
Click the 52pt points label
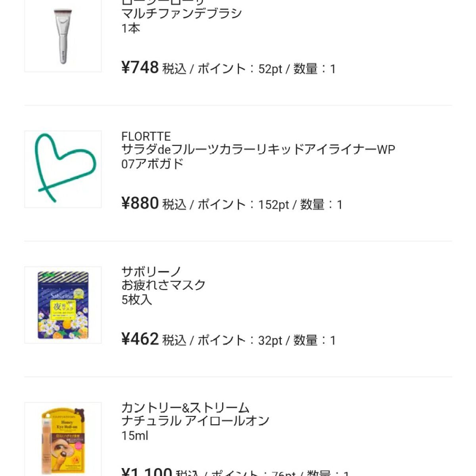(270, 69)
